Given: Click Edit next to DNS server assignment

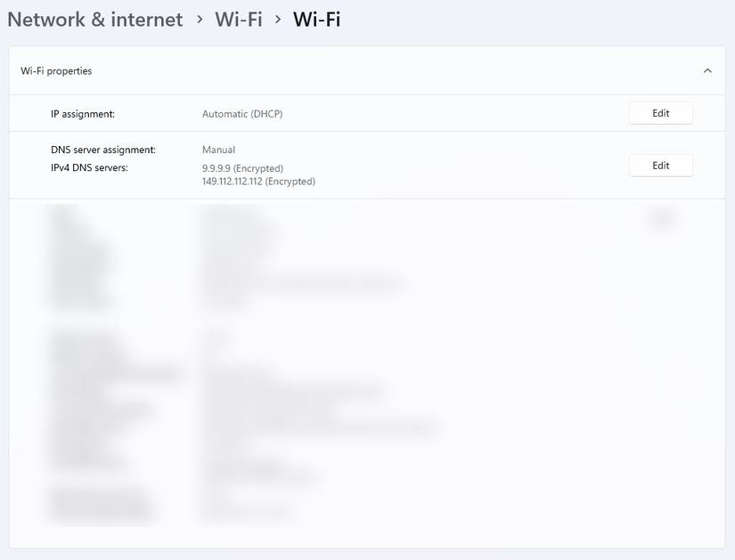Looking at the screenshot, I should [x=660, y=165].
